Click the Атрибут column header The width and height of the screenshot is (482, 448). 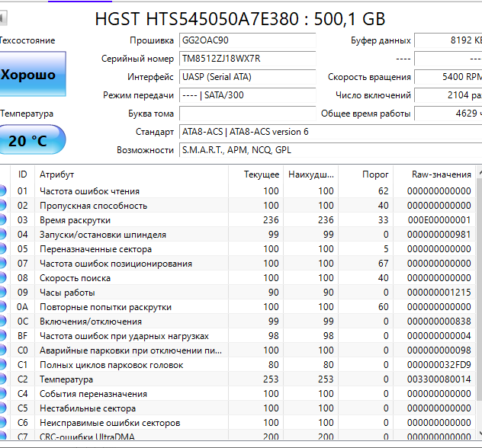pyautogui.click(x=57, y=174)
